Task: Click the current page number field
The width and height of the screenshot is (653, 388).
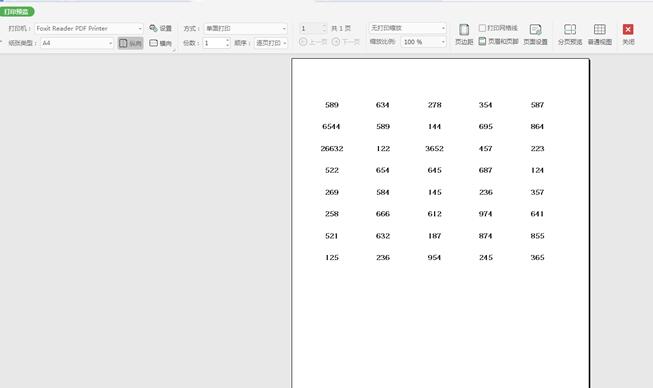Action: coord(310,28)
